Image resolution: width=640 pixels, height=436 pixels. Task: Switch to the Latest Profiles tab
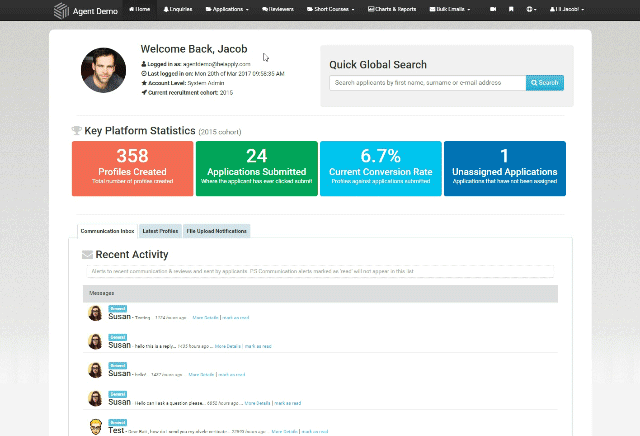160,231
